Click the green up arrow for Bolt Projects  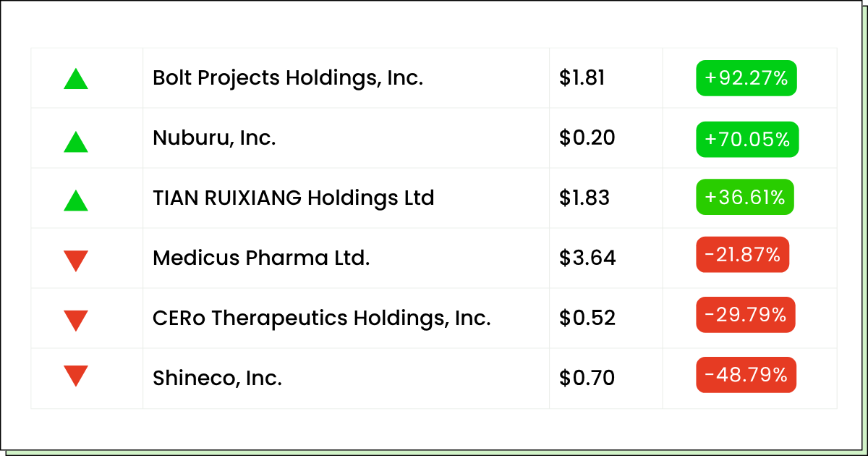pyautogui.click(x=76, y=78)
